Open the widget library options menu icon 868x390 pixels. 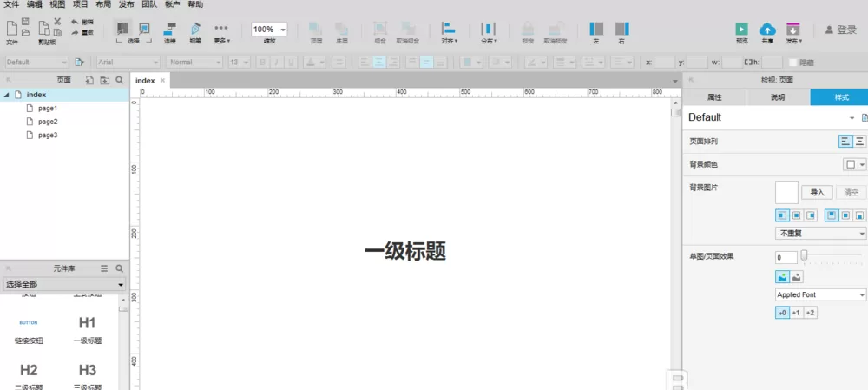pos(104,268)
